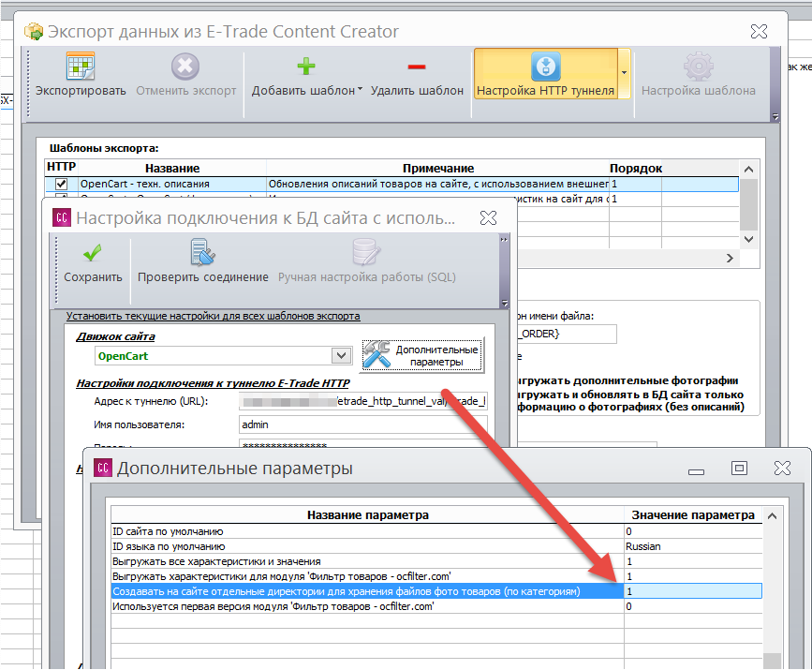Image resolution: width=812 pixels, height=670 pixels.
Task: Click the Примечание column header
Action: coord(438,169)
